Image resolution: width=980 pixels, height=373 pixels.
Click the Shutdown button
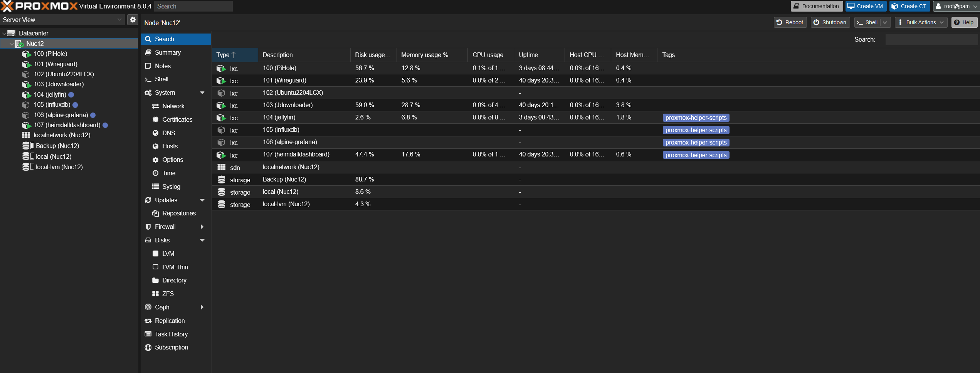pyautogui.click(x=830, y=22)
